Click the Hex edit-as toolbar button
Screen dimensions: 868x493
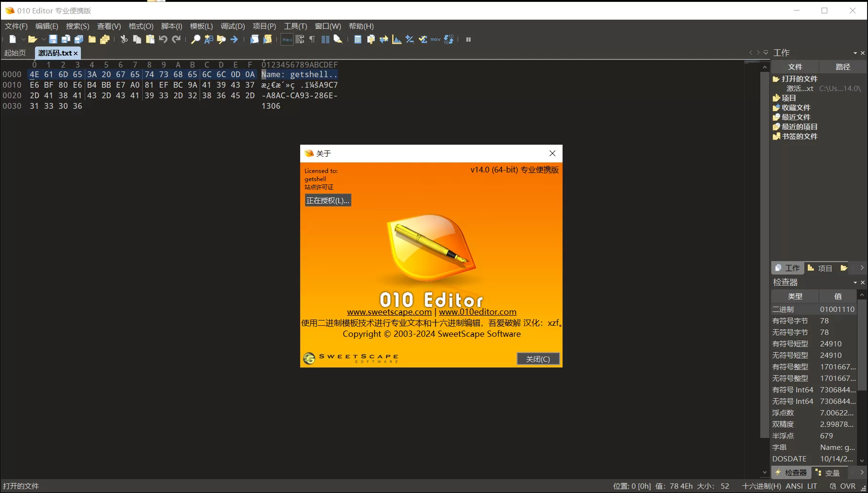pos(287,39)
